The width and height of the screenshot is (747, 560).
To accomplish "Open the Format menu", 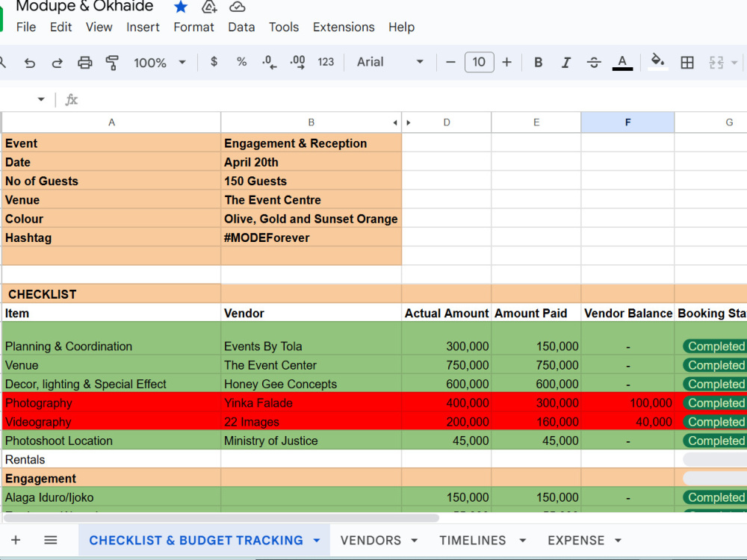I will pyautogui.click(x=194, y=27).
